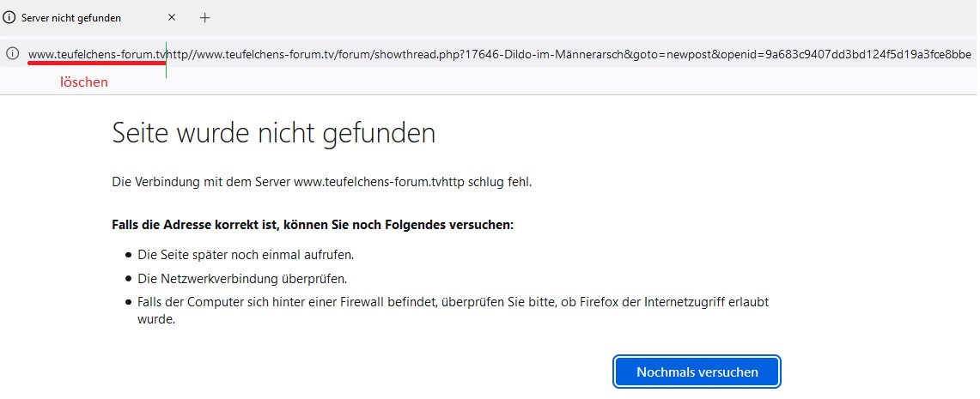Image resolution: width=980 pixels, height=399 pixels.
Task: Click the red "löschen" annotation label
Action: [x=83, y=82]
